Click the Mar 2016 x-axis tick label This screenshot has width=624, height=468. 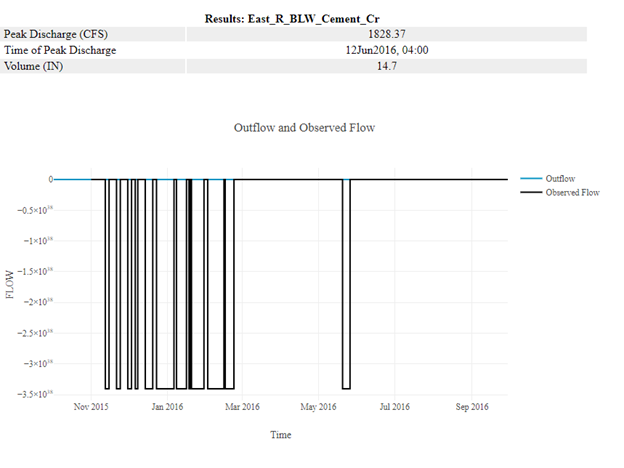click(242, 407)
